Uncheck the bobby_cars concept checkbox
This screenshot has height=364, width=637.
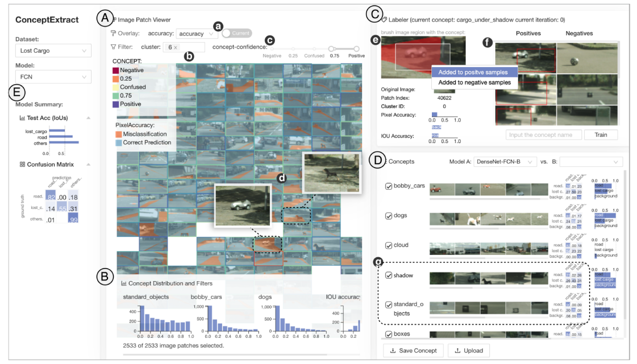pos(389,186)
